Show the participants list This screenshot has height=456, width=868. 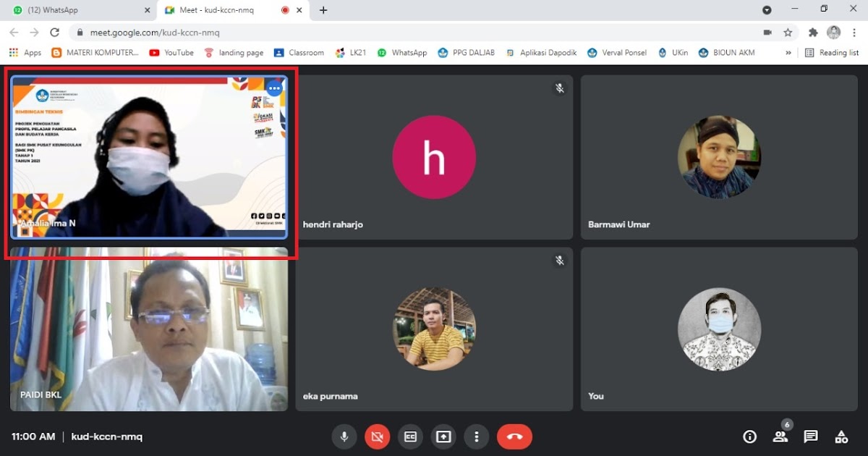tap(780, 436)
